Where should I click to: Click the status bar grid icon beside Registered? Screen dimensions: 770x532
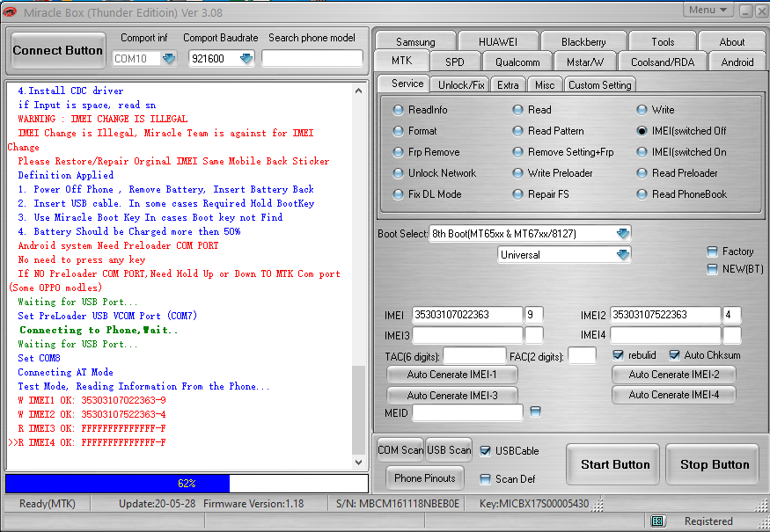[657, 521]
